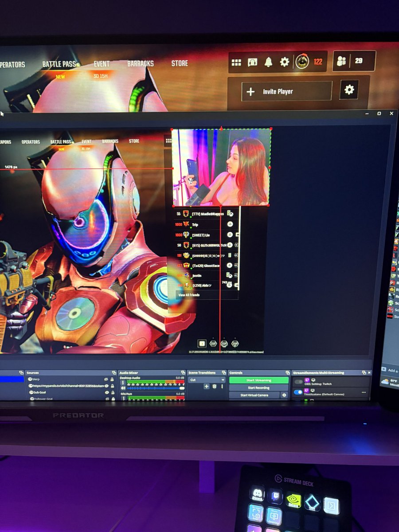Select the Sub Goal source row

click(x=71, y=392)
